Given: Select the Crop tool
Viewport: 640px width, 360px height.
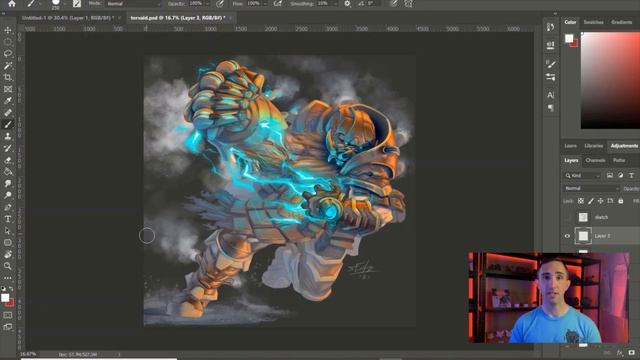Looking at the screenshot, I should 8,78.
